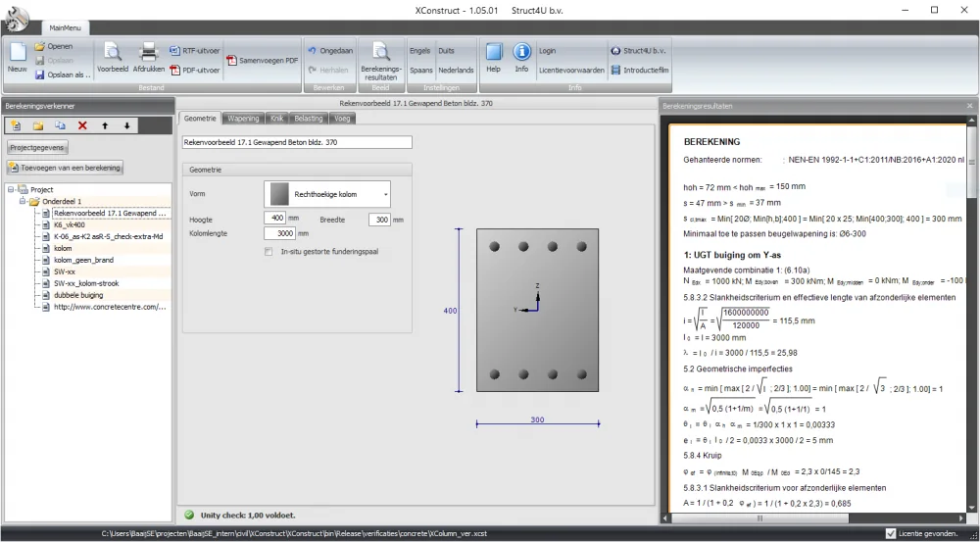
Task: Delete selected calculation with red X
Action: (82, 125)
